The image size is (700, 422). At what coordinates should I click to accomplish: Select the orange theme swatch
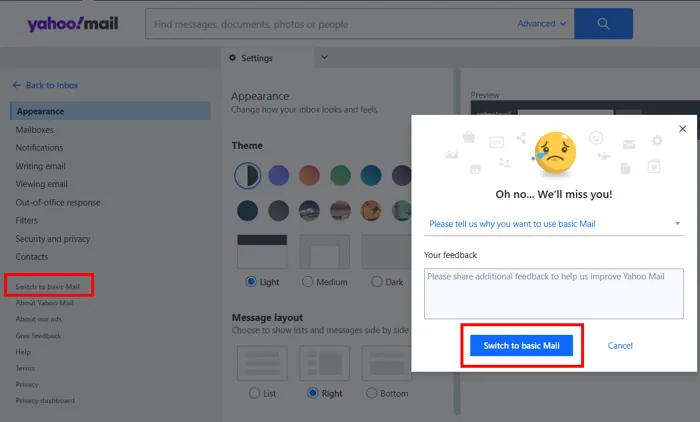(x=309, y=175)
